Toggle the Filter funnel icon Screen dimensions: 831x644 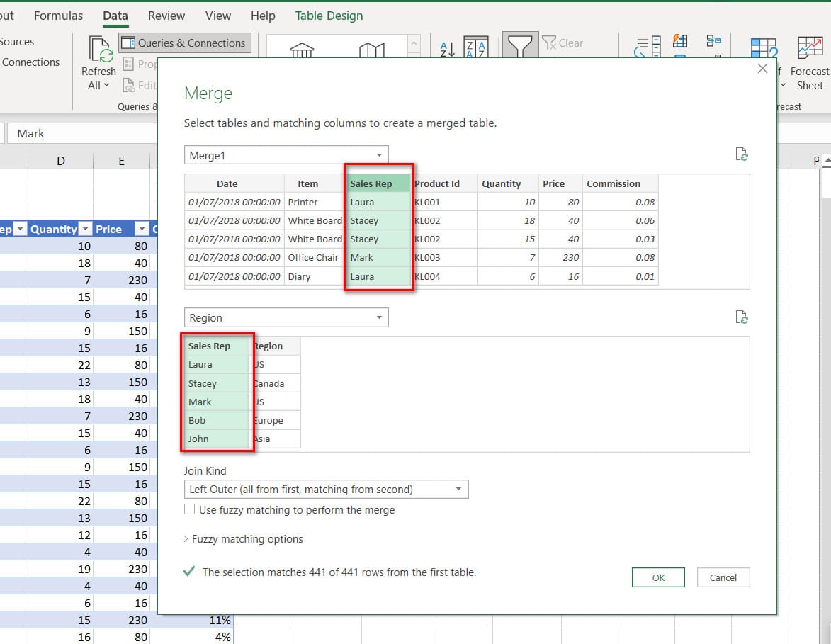tap(519, 46)
